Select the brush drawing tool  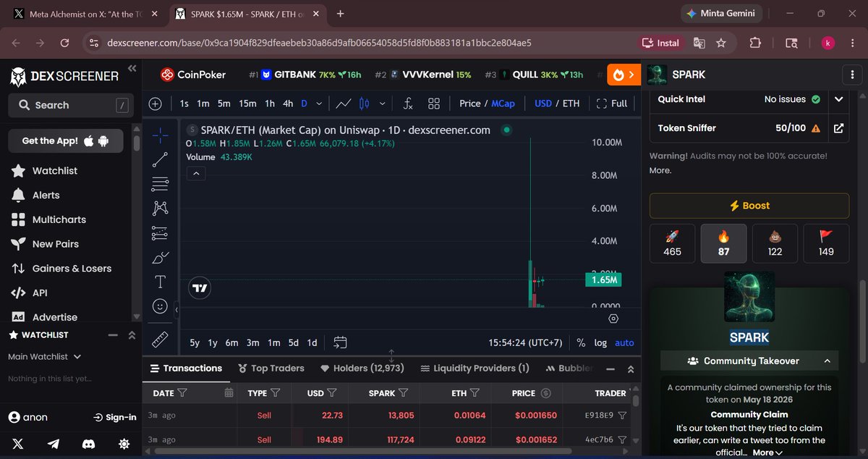pos(161,258)
